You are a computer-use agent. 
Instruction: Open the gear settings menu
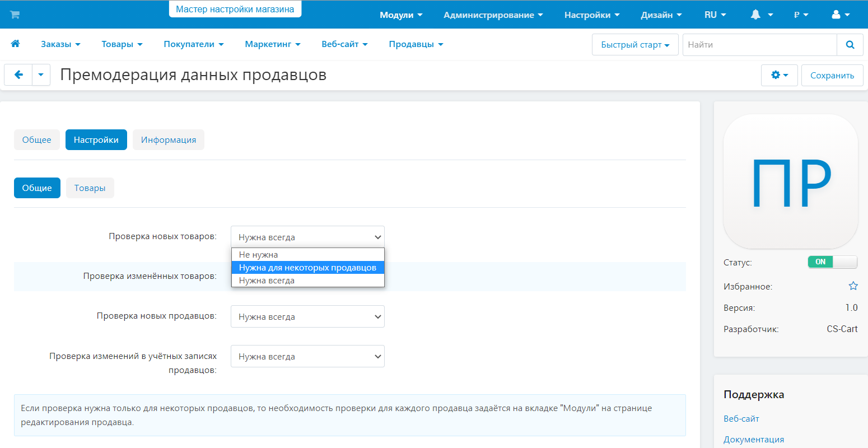click(780, 75)
